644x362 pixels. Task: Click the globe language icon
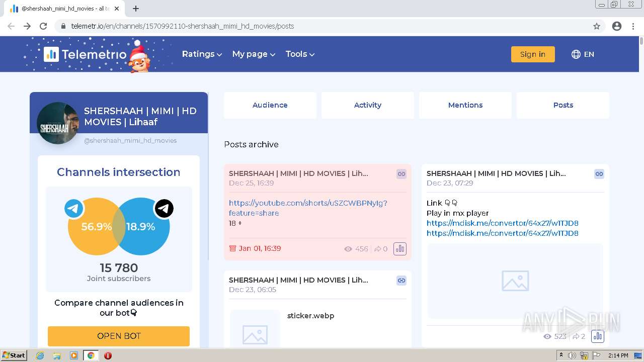[576, 54]
